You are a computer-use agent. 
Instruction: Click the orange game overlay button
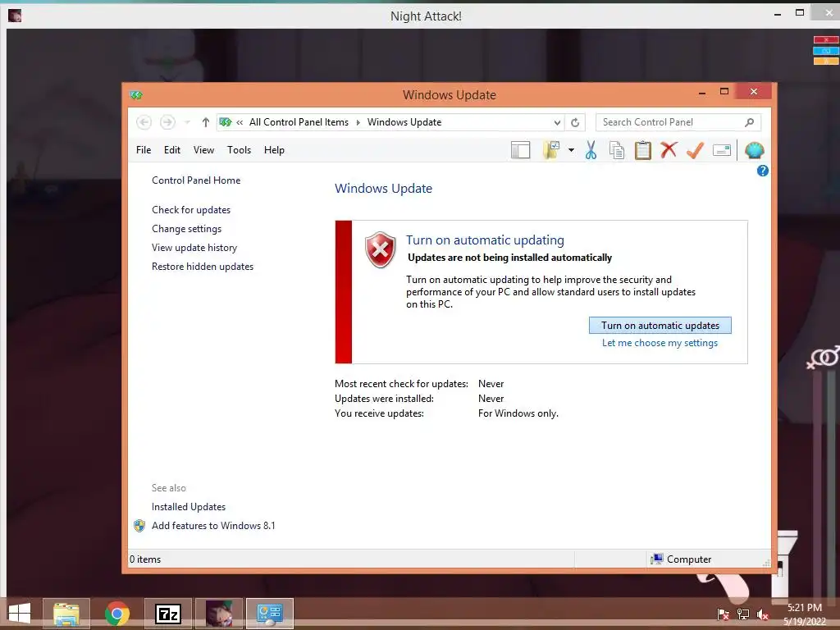click(x=825, y=61)
